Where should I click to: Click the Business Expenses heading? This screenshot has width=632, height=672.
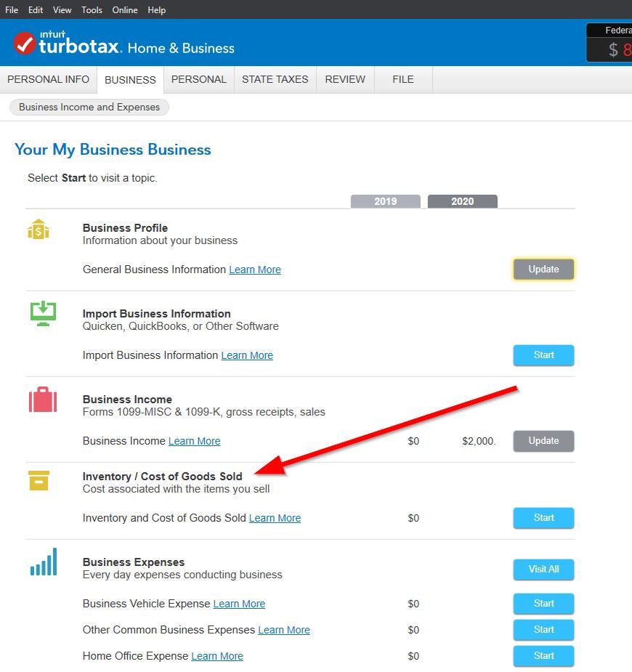point(133,562)
